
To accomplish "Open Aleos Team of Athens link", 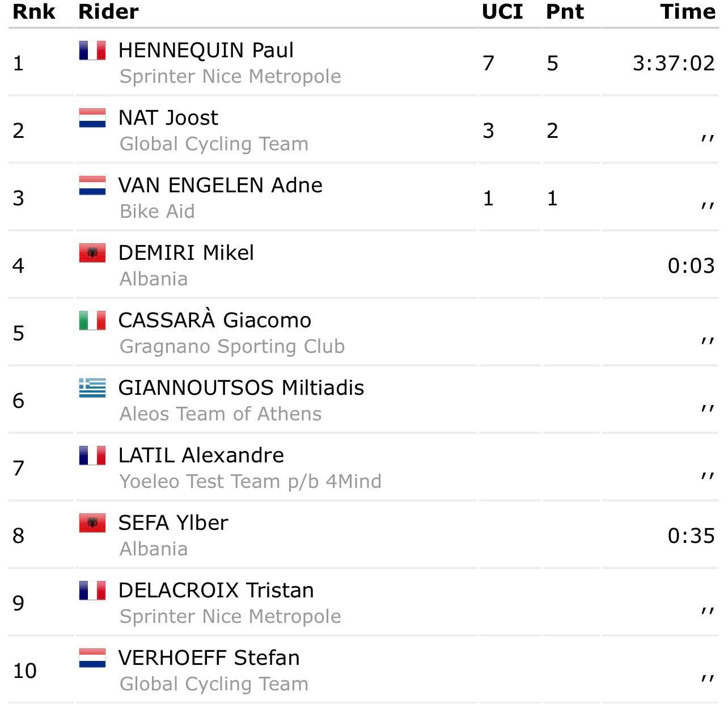I will [x=221, y=414].
